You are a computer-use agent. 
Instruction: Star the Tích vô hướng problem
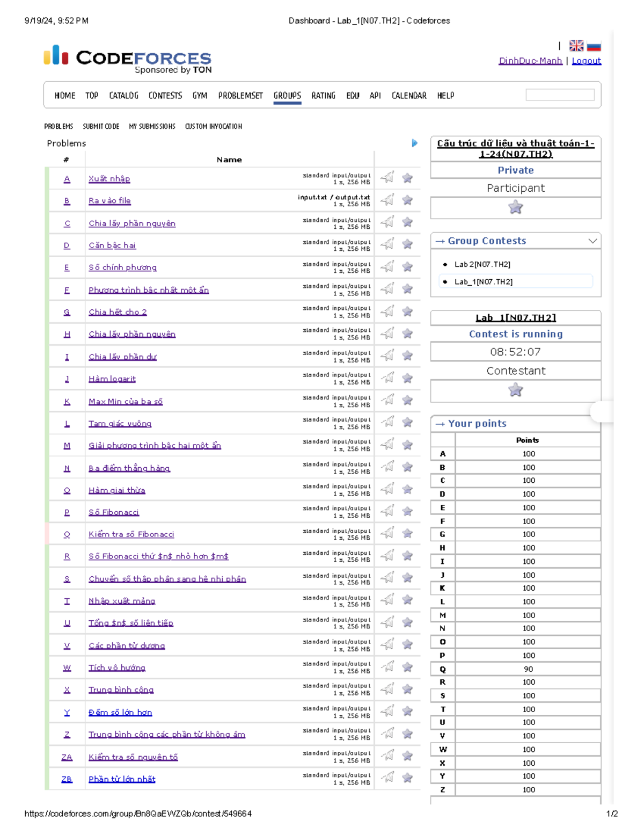[407, 667]
